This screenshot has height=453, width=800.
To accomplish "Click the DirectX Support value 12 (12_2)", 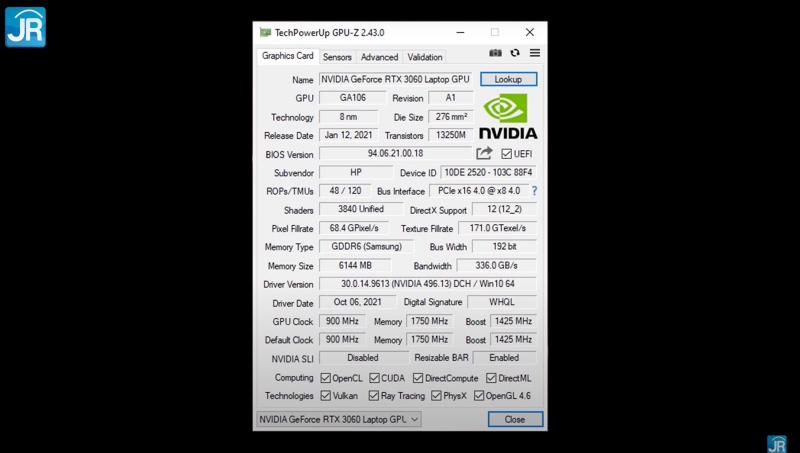I will [504, 209].
